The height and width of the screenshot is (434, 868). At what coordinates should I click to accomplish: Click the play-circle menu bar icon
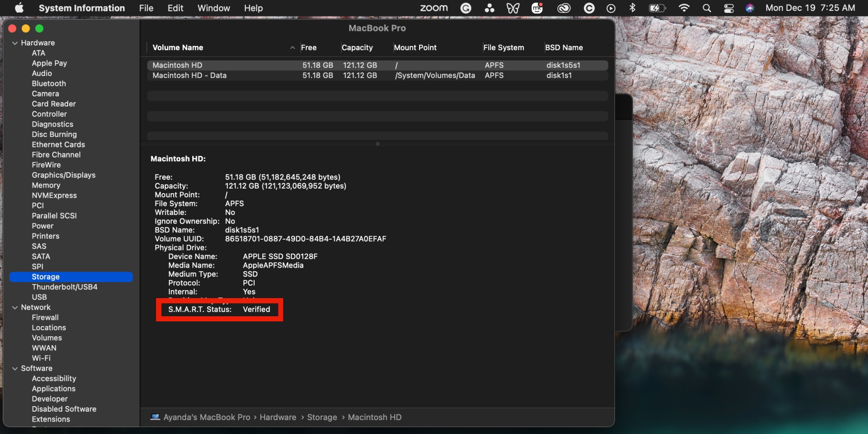[611, 8]
